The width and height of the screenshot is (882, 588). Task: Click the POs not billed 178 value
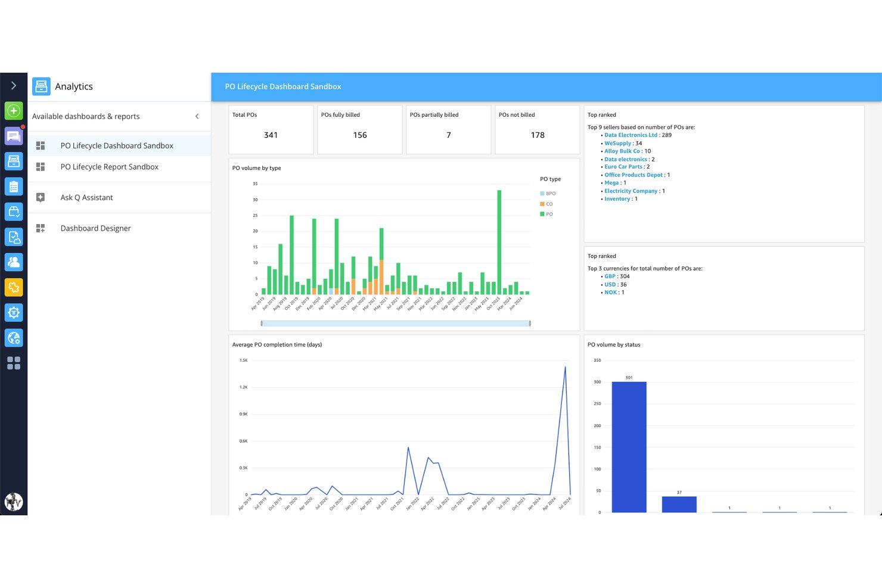(x=538, y=135)
